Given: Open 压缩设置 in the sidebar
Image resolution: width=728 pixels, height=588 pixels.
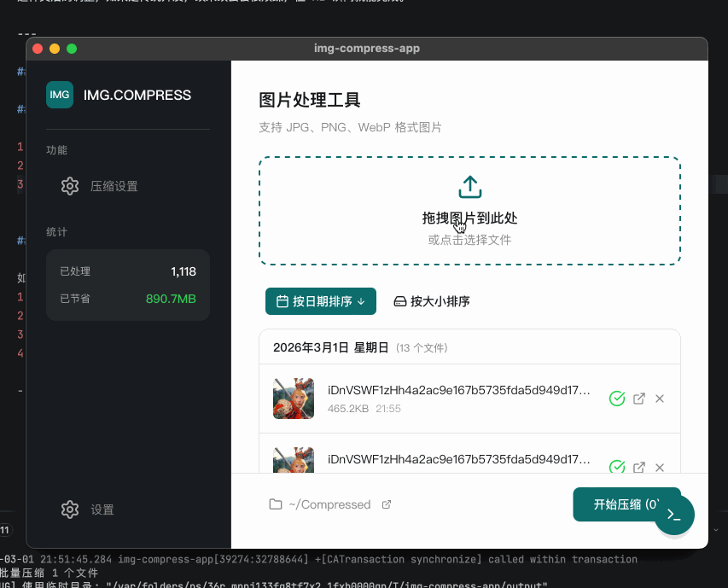Looking at the screenshot, I should [x=114, y=186].
